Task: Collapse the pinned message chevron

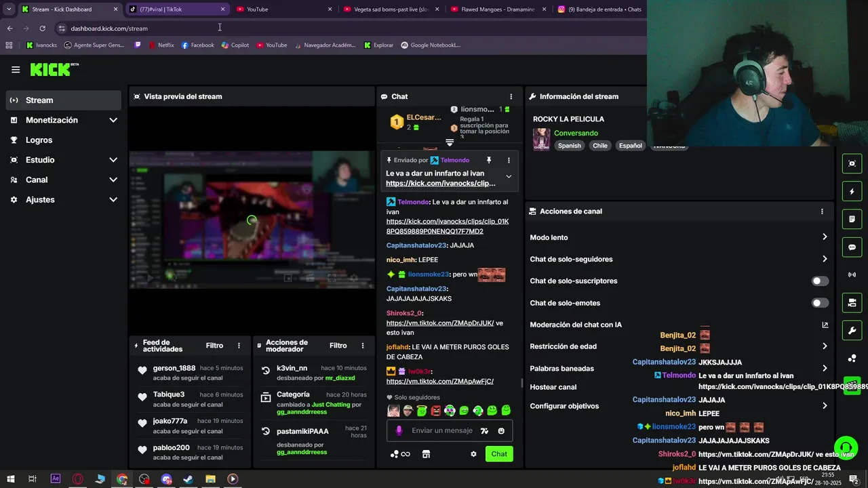Action: (509, 177)
